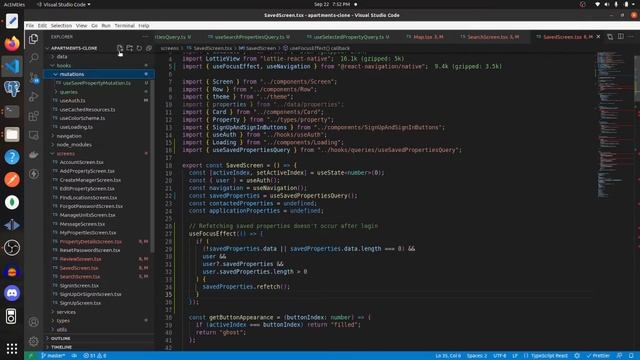This screenshot has width=640, height=360.
Task: Click the New Folder icon in Explorer
Action: coord(129,48)
